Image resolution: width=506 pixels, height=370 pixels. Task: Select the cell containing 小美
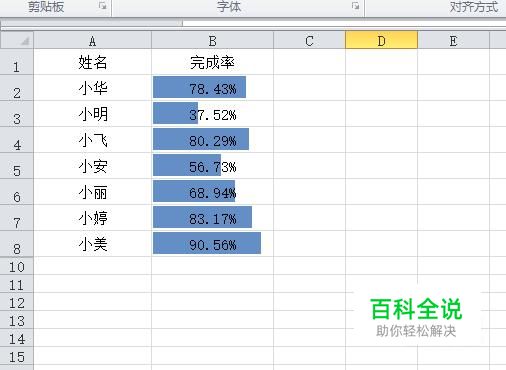click(x=93, y=244)
